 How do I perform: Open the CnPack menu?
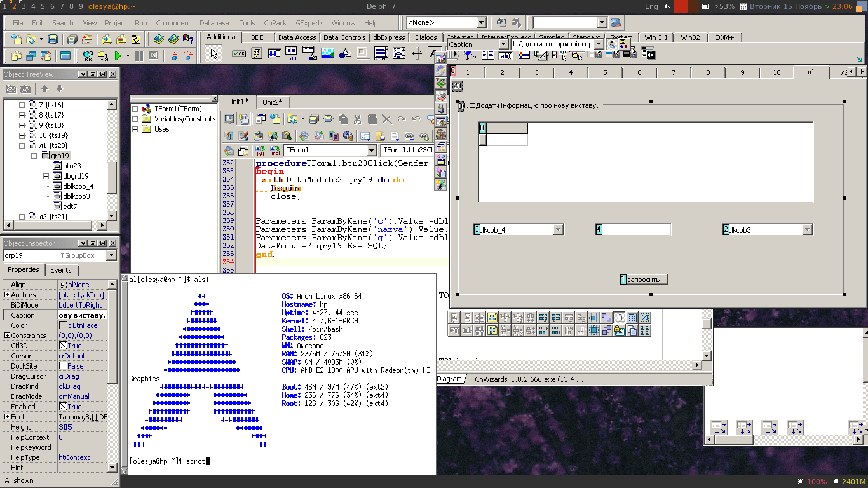(x=275, y=23)
